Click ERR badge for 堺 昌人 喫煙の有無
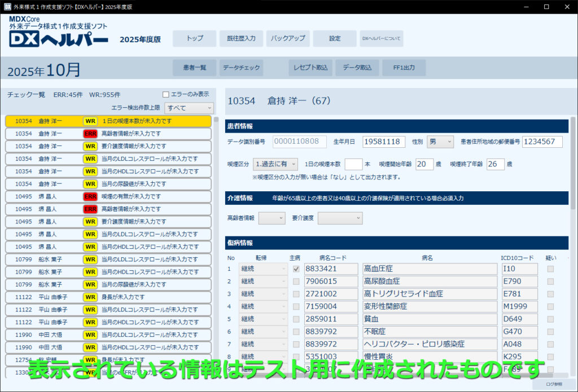Viewport: 578px width, 392px height. (90, 196)
